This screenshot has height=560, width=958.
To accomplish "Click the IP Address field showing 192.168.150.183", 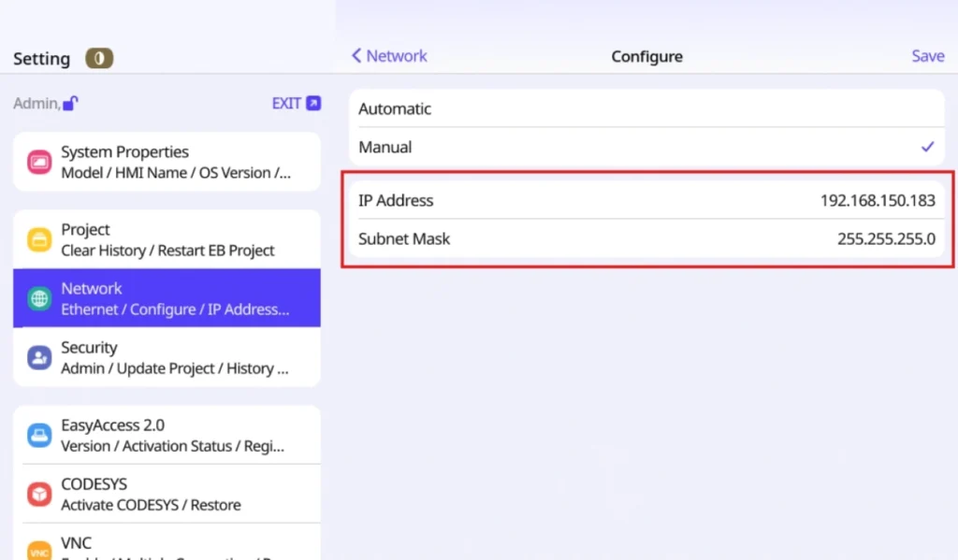I will click(x=646, y=200).
